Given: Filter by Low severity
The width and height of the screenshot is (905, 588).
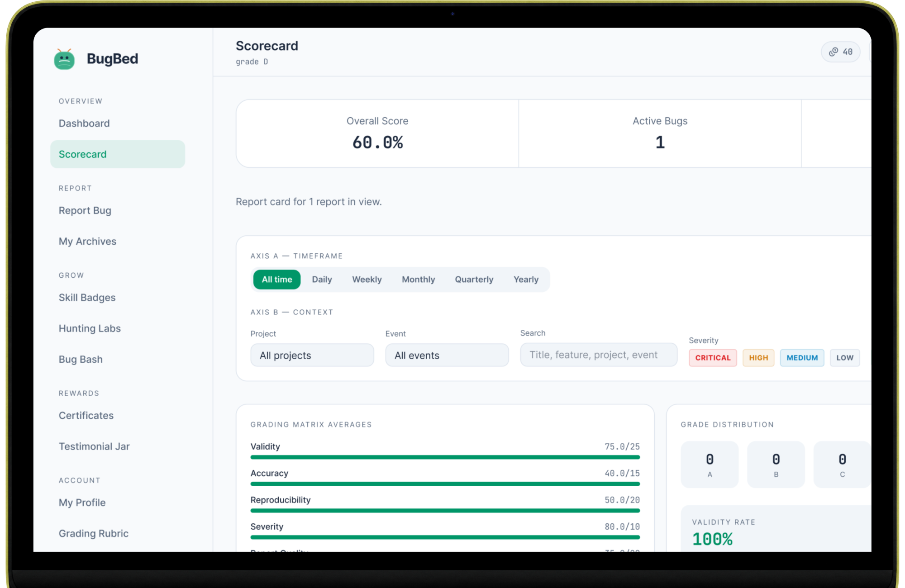Looking at the screenshot, I should (845, 358).
